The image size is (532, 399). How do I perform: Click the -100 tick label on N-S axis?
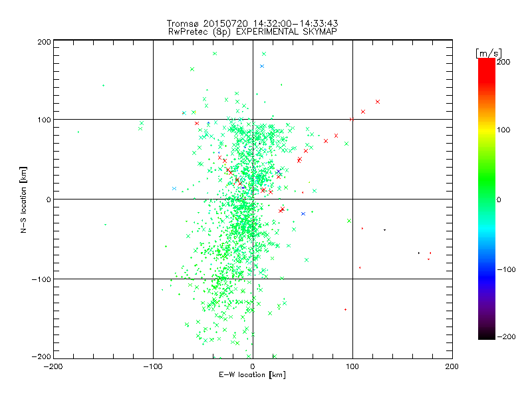[x=41, y=279]
